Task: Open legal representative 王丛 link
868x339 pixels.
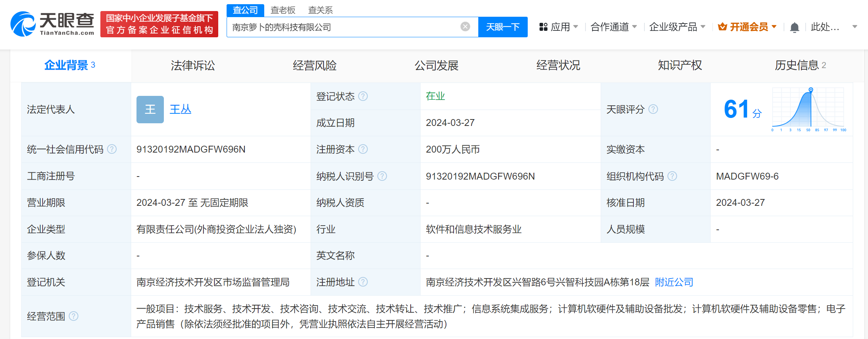Action: coord(180,110)
